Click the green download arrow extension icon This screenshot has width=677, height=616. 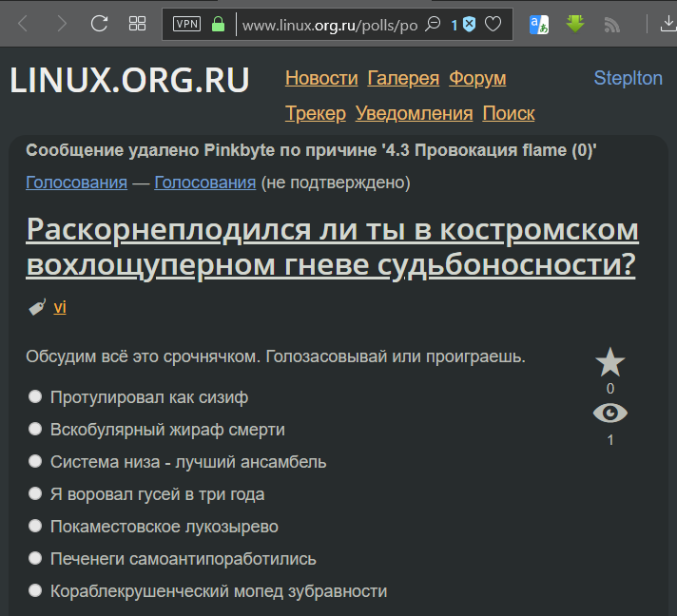pos(575,24)
